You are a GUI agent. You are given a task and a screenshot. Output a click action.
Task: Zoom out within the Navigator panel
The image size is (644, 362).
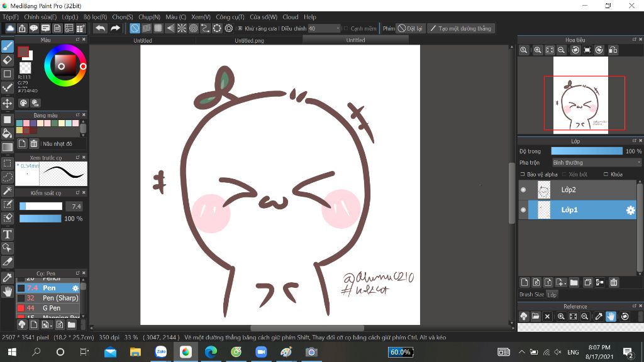coord(561,50)
